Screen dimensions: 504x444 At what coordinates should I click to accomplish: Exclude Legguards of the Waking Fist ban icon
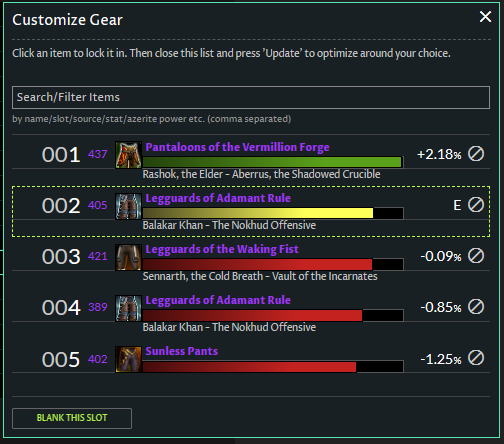click(476, 256)
